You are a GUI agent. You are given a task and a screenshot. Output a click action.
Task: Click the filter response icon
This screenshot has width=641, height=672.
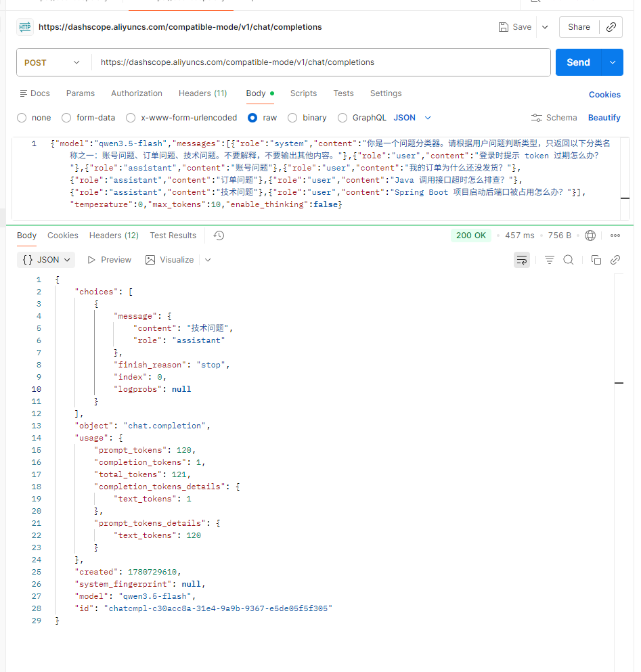pyautogui.click(x=549, y=260)
